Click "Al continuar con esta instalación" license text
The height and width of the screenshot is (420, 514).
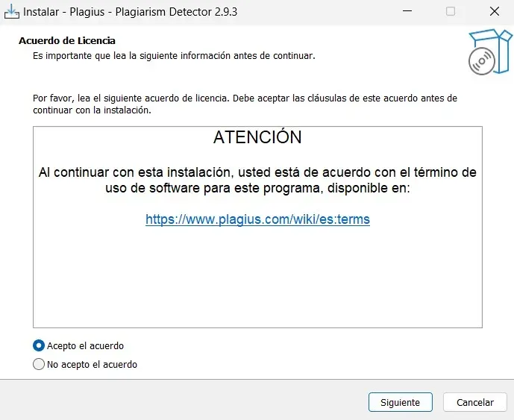257,180
